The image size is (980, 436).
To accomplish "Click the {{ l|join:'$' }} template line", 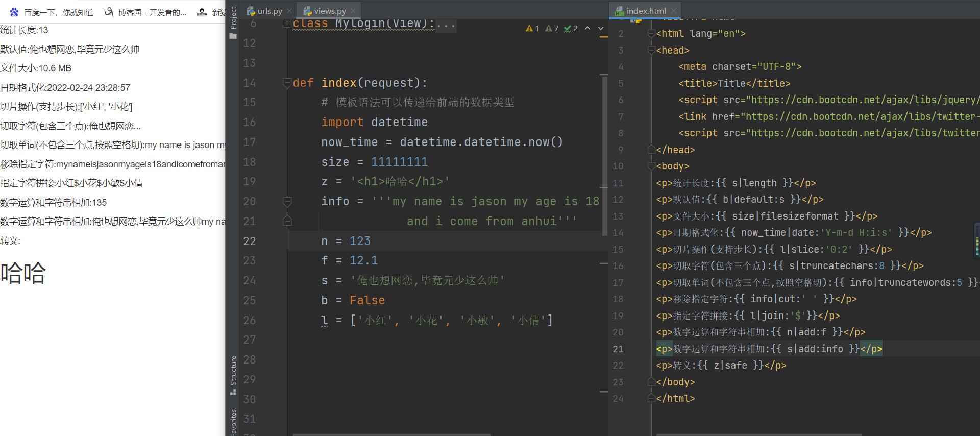I will (748, 316).
